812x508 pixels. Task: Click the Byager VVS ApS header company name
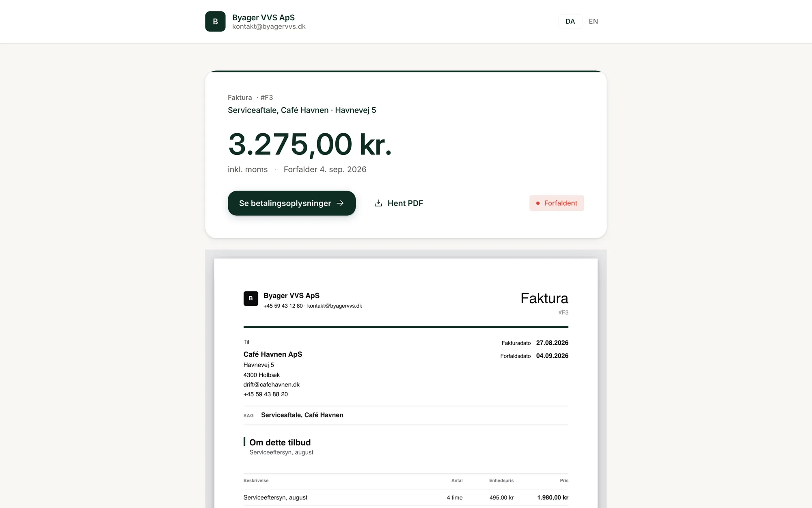pyautogui.click(x=263, y=17)
